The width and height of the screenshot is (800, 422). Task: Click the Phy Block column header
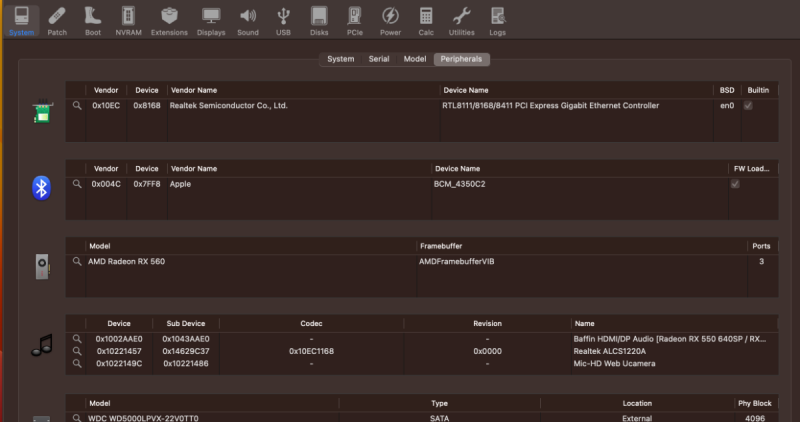click(755, 403)
